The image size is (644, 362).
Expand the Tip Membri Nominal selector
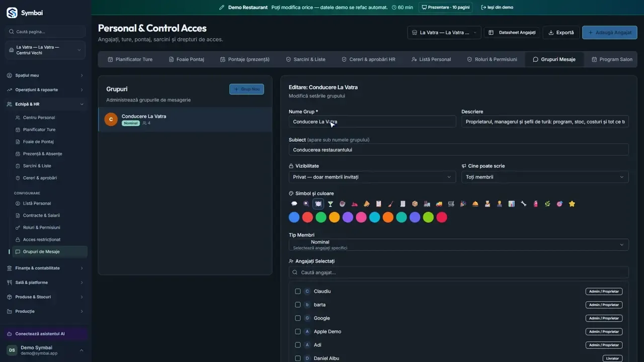coord(459,245)
